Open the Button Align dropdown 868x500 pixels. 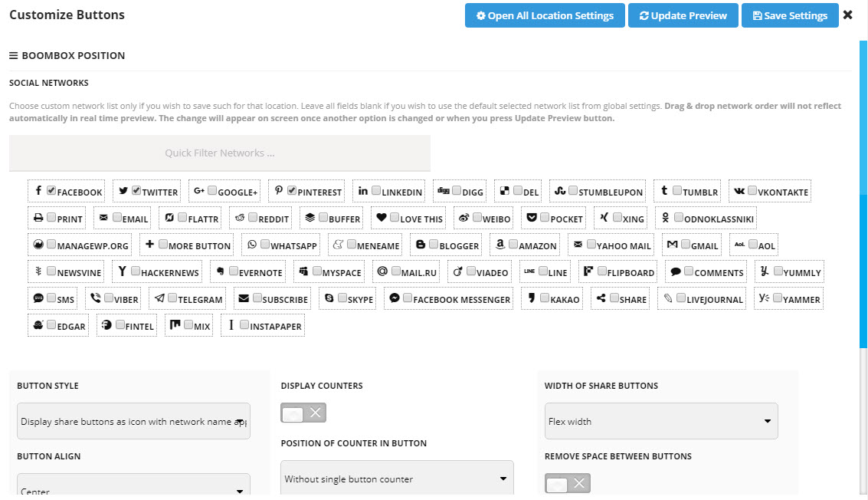133,485
